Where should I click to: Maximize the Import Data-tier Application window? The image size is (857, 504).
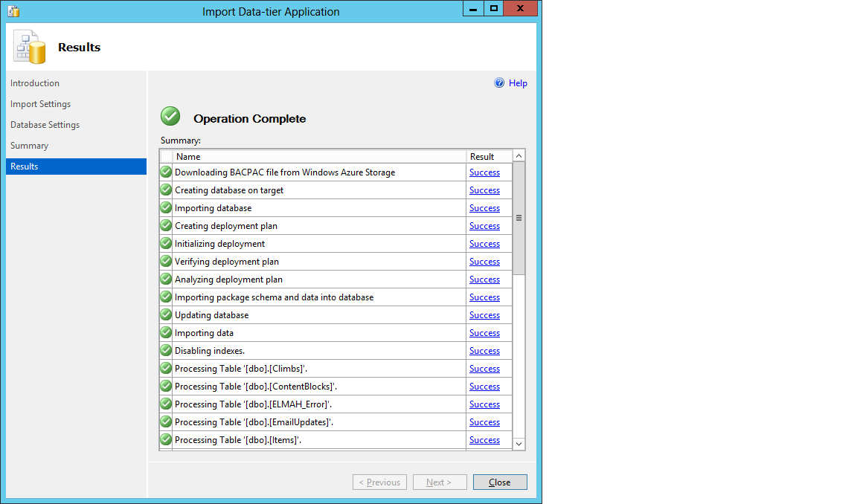click(x=493, y=8)
